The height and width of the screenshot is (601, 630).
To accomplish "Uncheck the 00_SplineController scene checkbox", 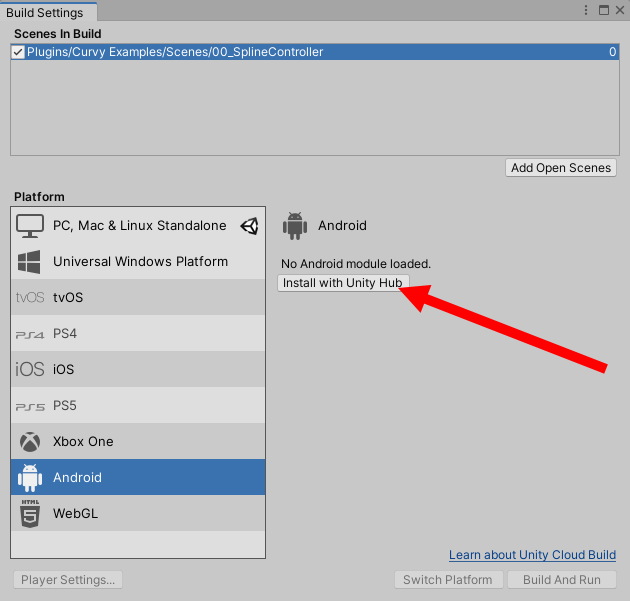I will (18, 52).
